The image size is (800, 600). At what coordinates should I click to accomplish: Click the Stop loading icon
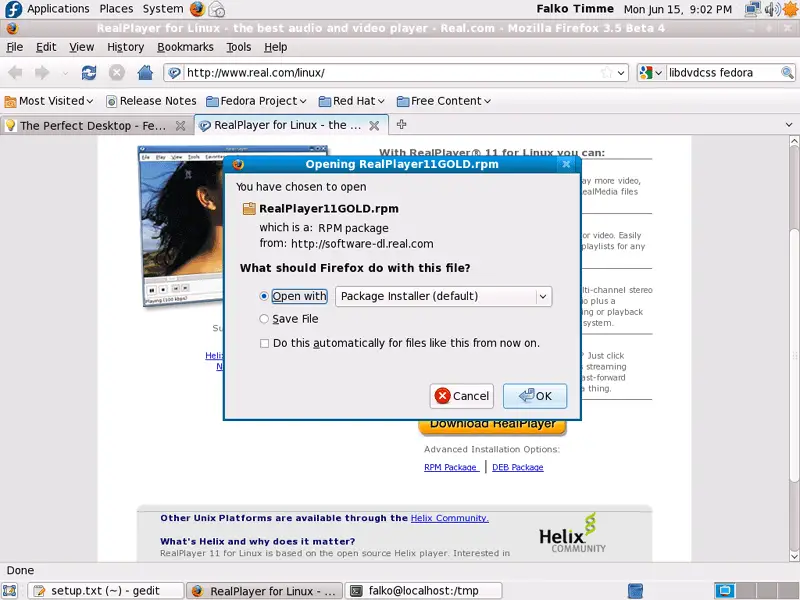(x=117, y=73)
